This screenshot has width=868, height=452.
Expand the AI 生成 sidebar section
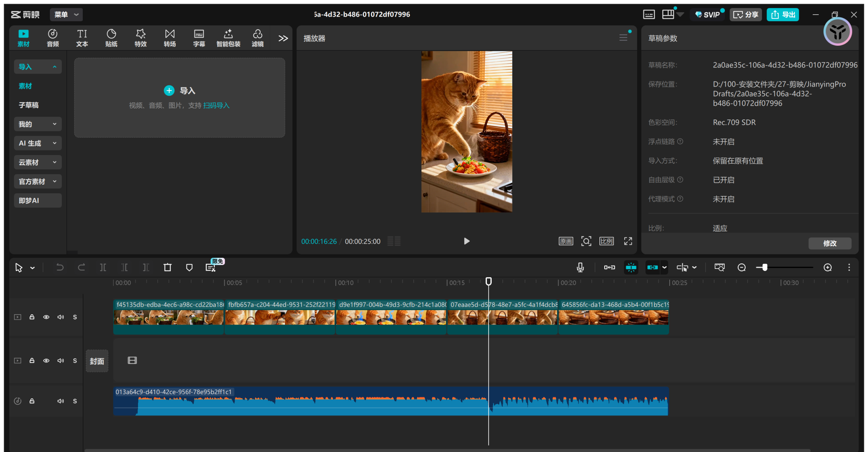point(38,143)
